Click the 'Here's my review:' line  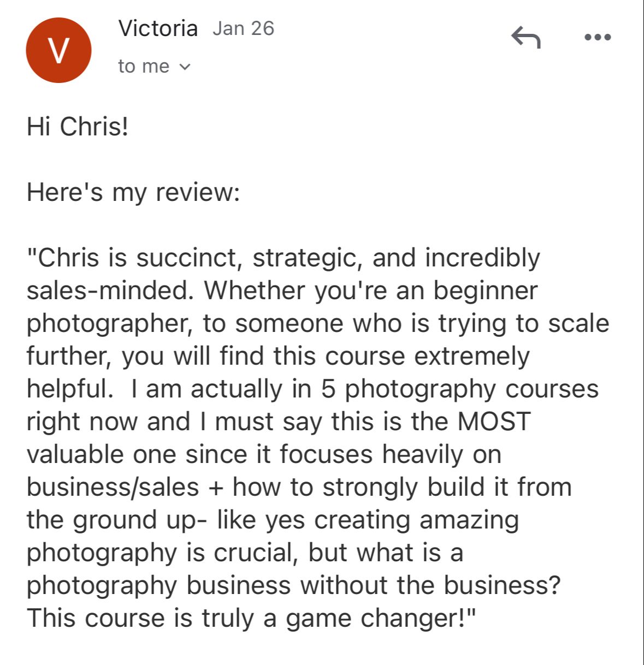133,192
